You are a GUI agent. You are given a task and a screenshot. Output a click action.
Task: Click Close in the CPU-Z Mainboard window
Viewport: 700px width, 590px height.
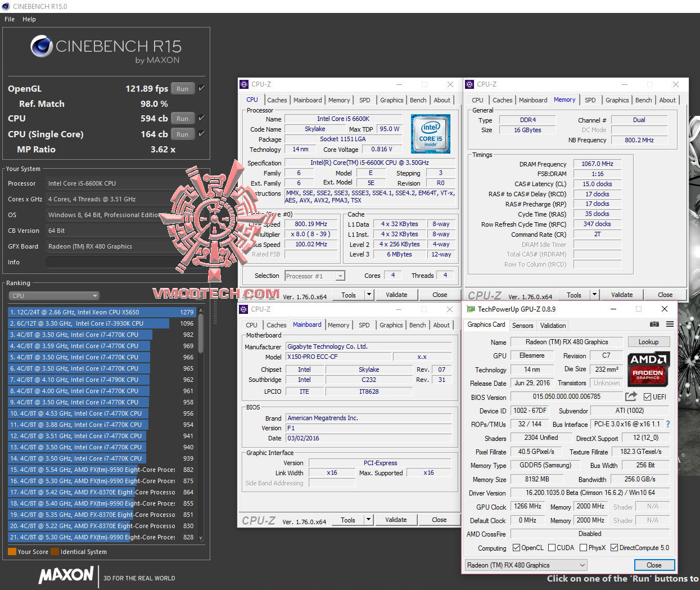(x=439, y=520)
